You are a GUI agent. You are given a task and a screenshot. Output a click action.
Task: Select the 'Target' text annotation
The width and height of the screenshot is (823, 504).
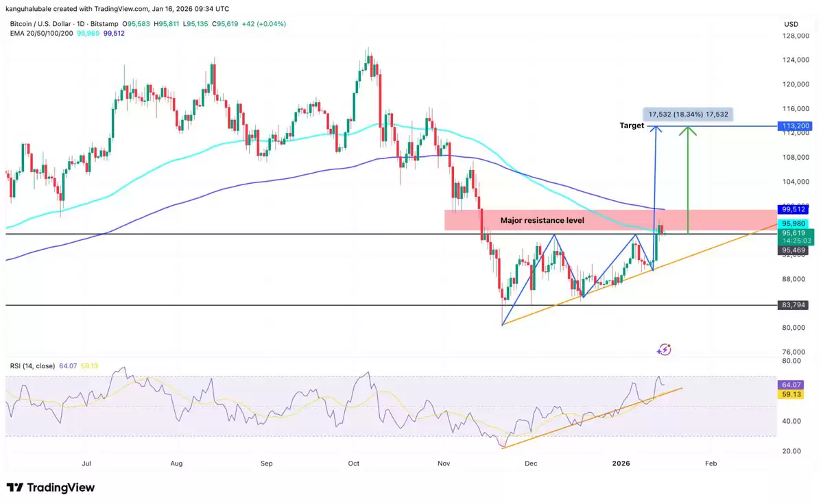(x=632, y=126)
